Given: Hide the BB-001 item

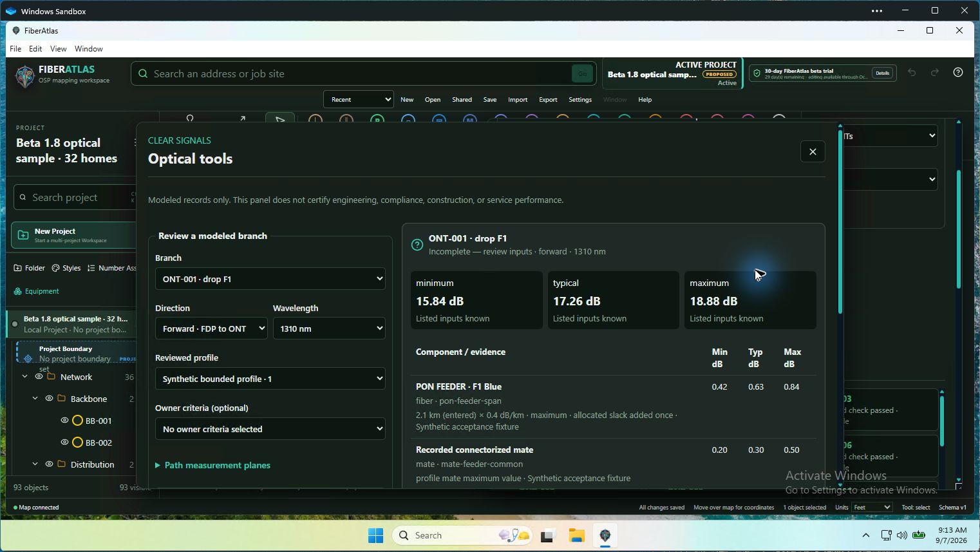Looking at the screenshot, I should click(64, 421).
